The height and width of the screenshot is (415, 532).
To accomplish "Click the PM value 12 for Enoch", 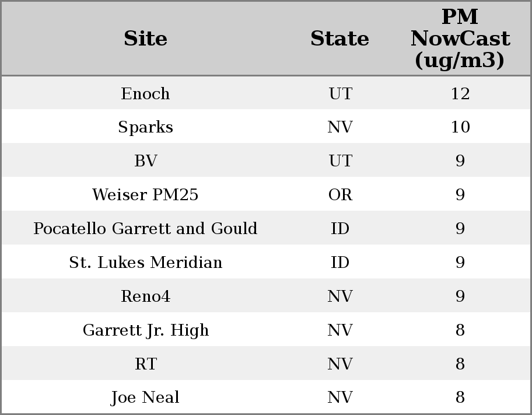I will pos(460,93).
